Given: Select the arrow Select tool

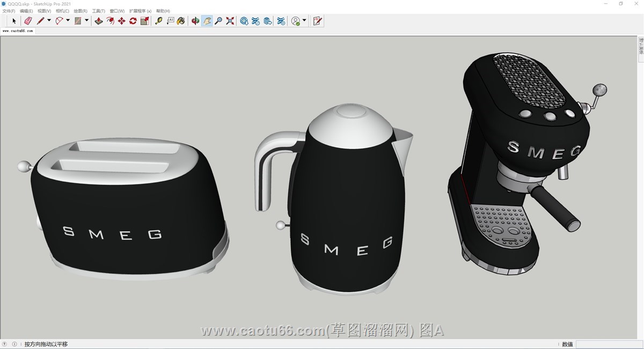Looking at the screenshot, I should pyautogui.click(x=14, y=21).
